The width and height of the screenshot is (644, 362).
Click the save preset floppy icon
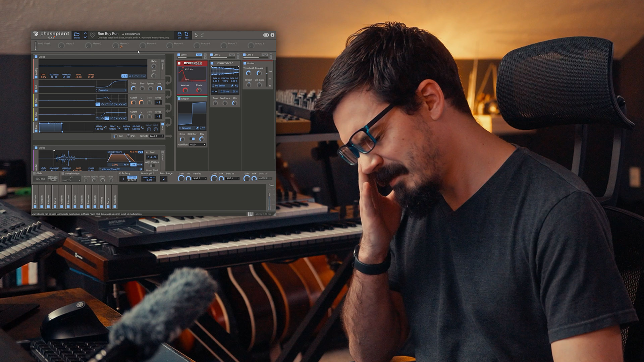179,35
